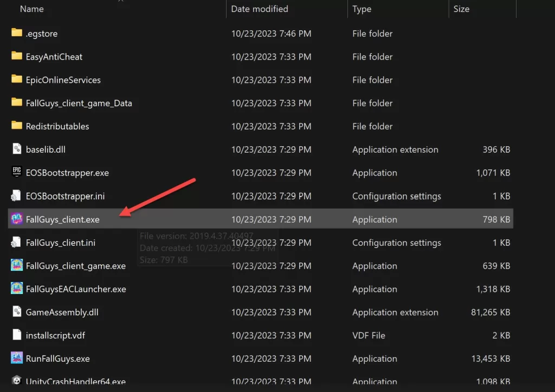555x392 pixels.
Task: Click the date modified of GameAssembly.dll
Action: (271, 312)
